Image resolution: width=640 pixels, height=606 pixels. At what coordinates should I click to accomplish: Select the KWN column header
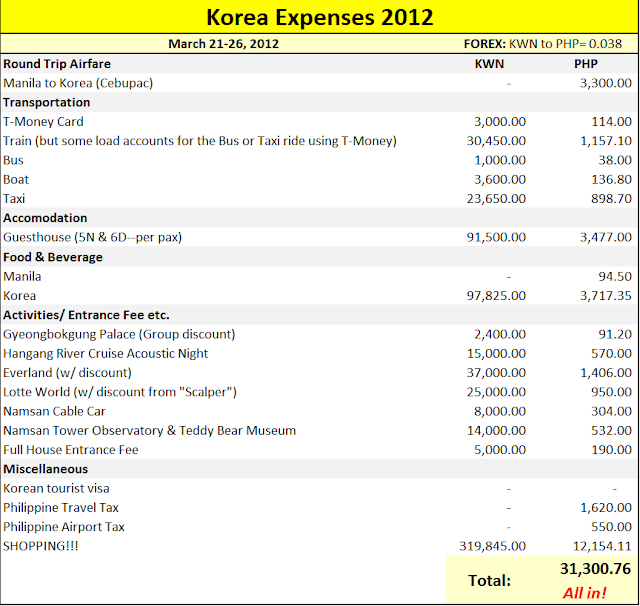pos(489,64)
